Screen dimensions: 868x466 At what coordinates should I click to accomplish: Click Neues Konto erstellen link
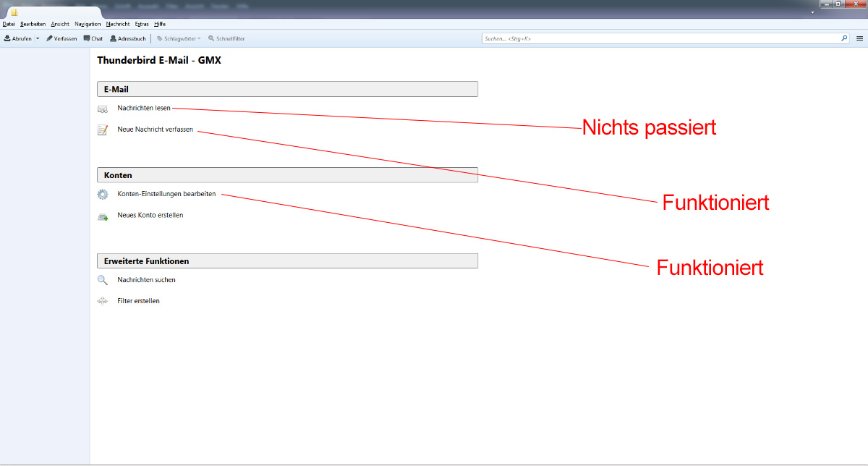(x=150, y=215)
